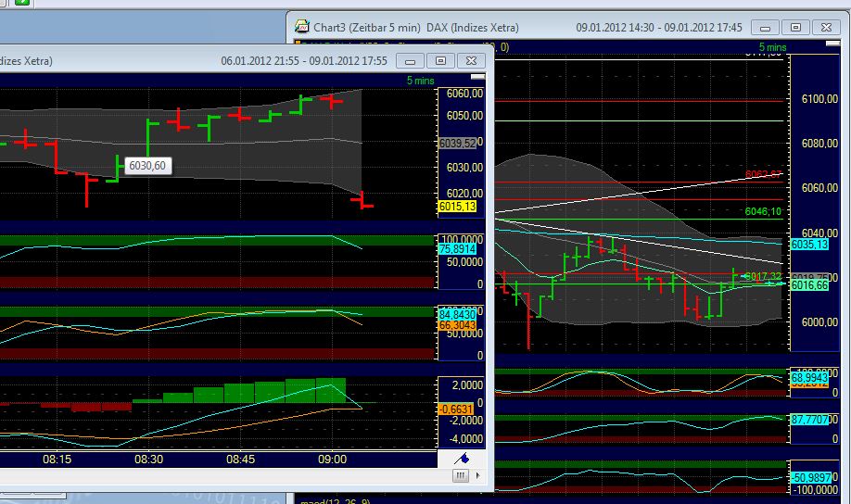Maximize the front DAX chart window

click(441, 61)
